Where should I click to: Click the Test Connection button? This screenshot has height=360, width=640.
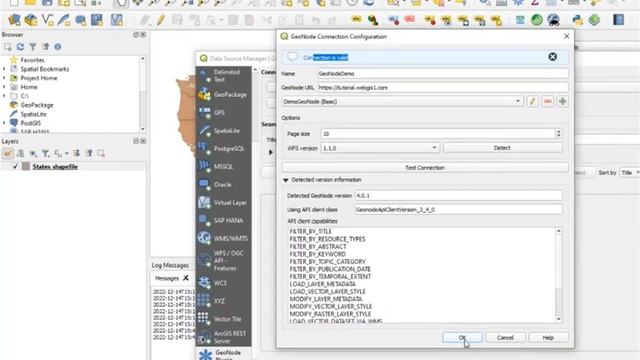(x=424, y=167)
